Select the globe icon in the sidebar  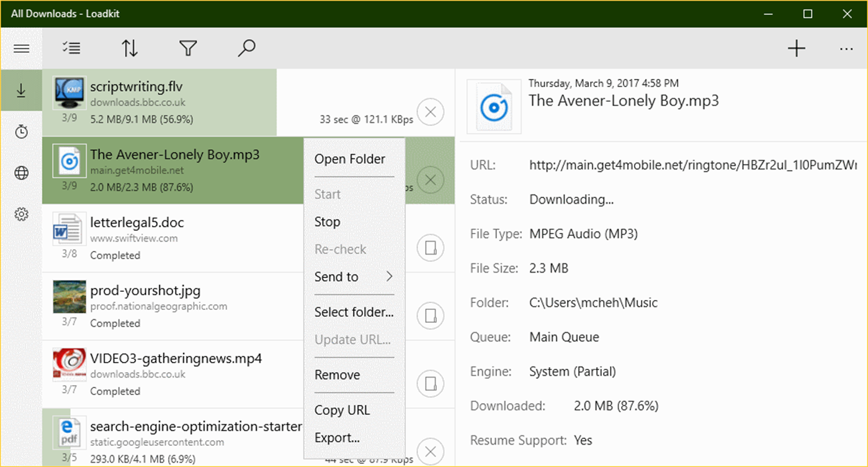(x=21, y=173)
